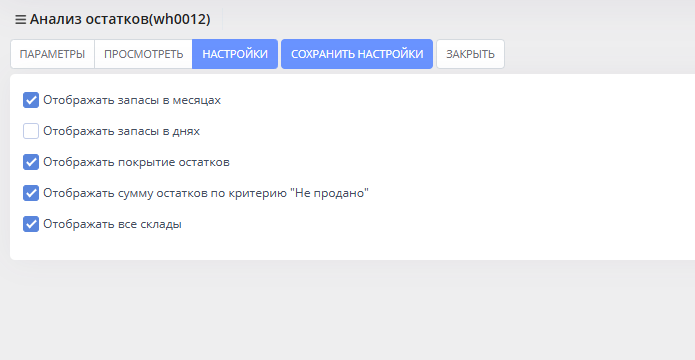Click the СОХРАНИТЬ НАСТРОЙКИ button
This screenshot has width=695, height=360.
357,54
